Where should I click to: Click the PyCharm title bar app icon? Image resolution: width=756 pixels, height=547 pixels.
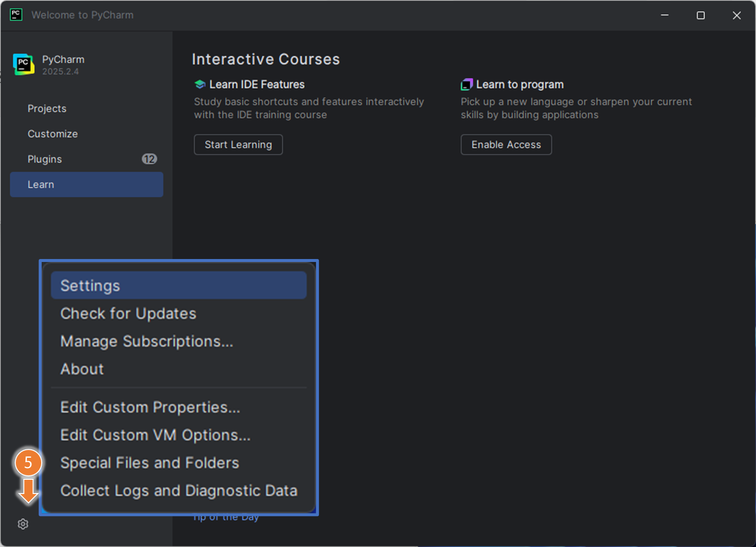click(16, 15)
